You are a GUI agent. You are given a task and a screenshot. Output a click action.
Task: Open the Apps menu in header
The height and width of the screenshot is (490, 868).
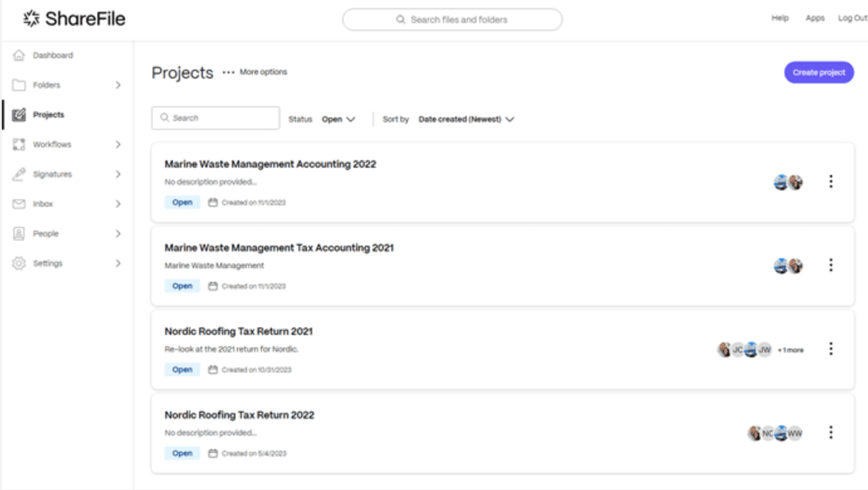pyautogui.click(x=815, y=19)
